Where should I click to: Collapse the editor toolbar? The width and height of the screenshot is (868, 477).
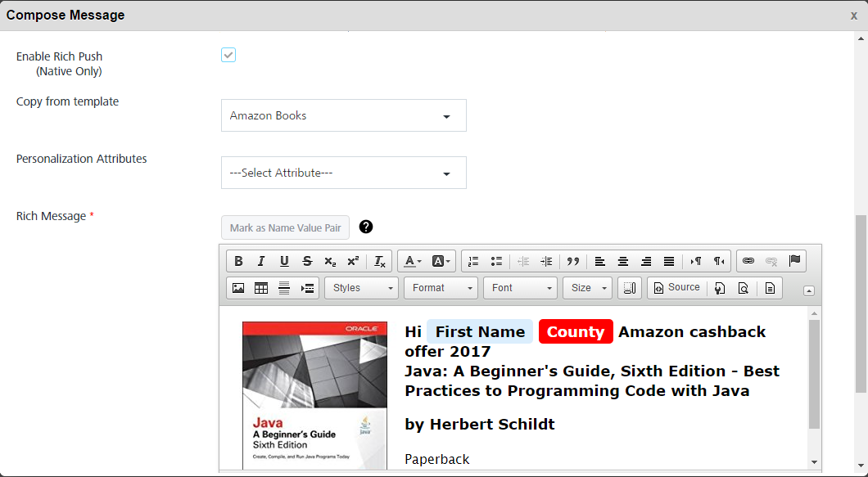click(809, 290)
